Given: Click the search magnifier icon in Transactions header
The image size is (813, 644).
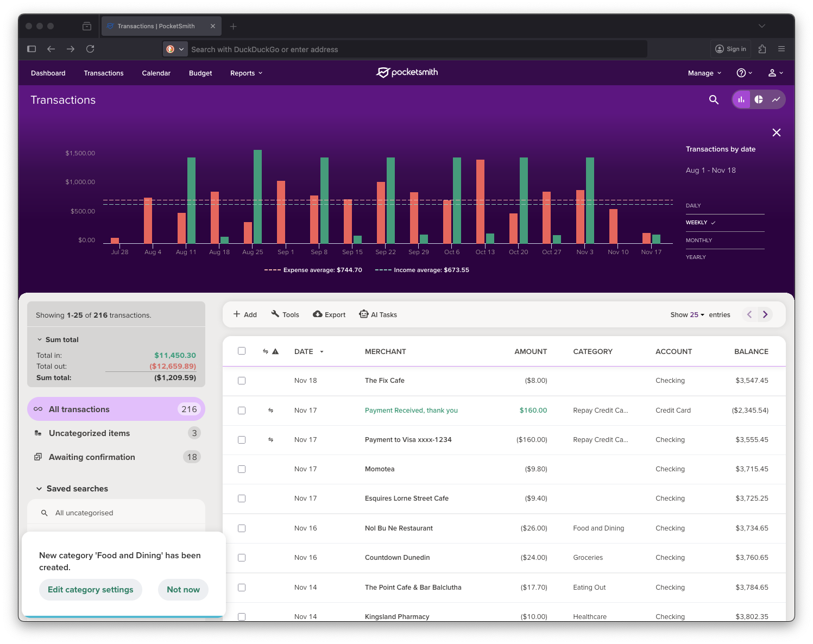Looking at the screenshot, I should tap(714, 100).
